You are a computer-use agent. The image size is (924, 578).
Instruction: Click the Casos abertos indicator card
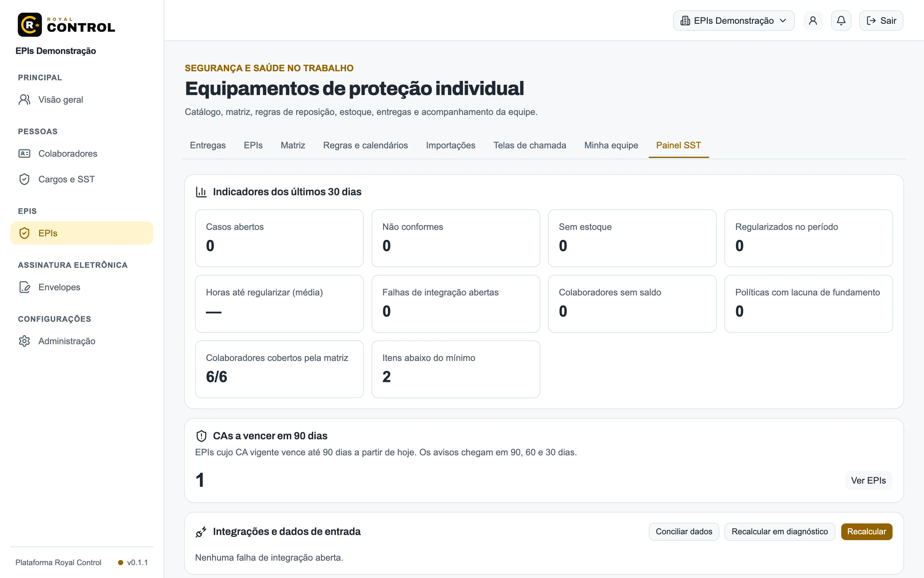point(279,238)
